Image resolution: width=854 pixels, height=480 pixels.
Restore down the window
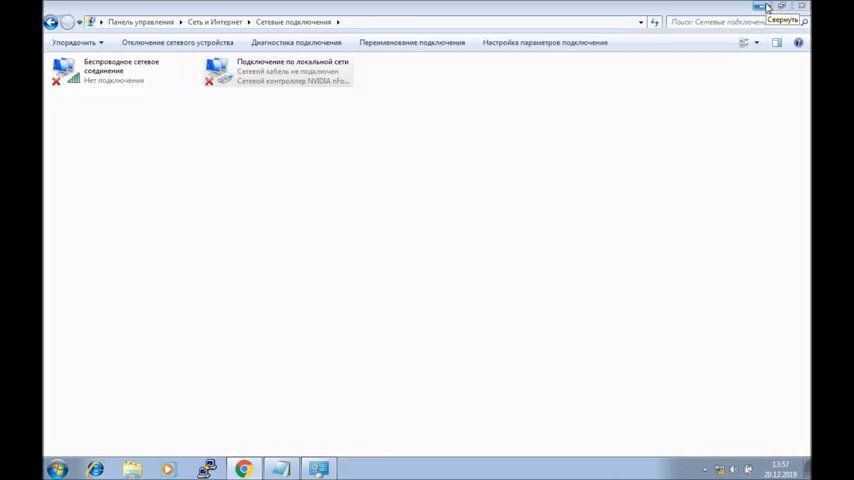click(782, 6)
